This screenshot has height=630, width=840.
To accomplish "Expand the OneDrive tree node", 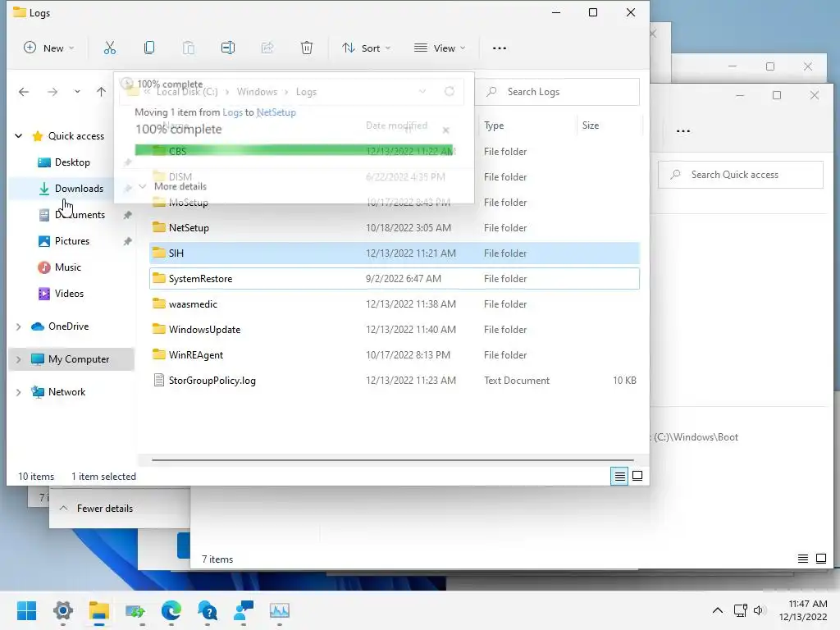I will (18, 326).
